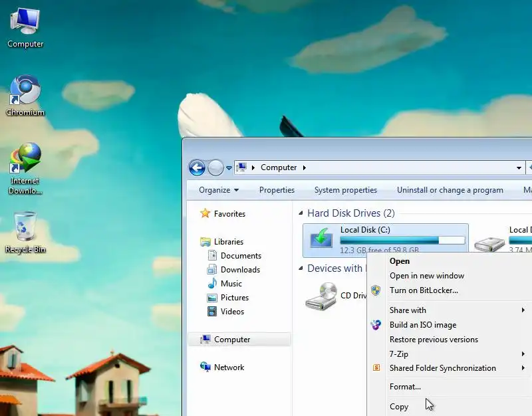Choose Copy from the context menu

399,407
